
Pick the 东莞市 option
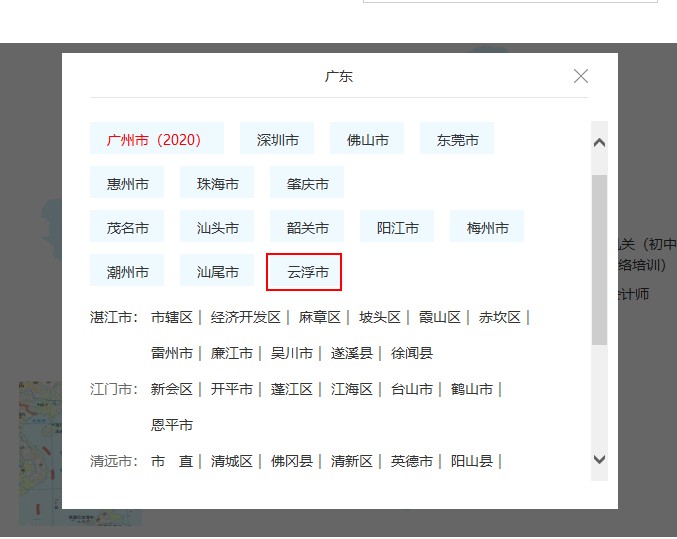tap(457, 138)
